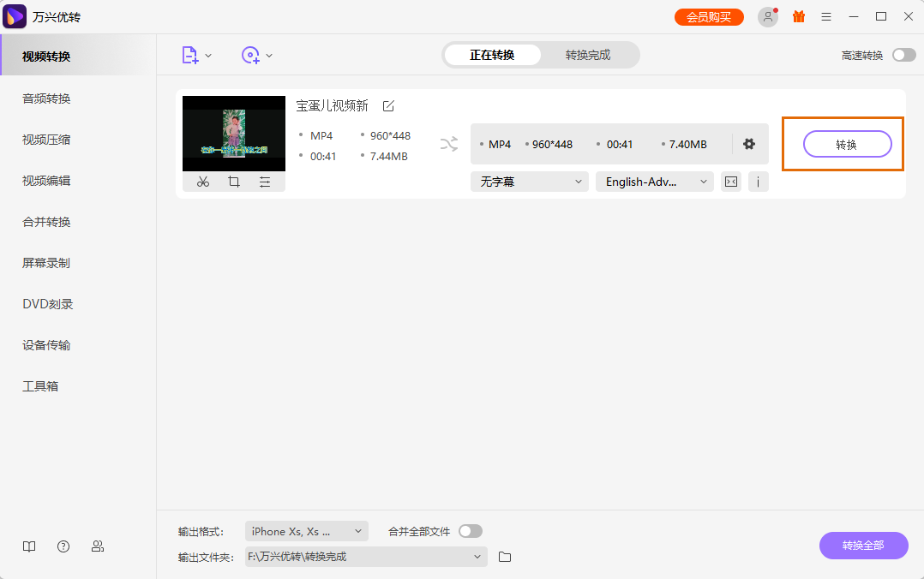Trim the video using the scissors icon

pyautogui.click(x=202, y=181)
